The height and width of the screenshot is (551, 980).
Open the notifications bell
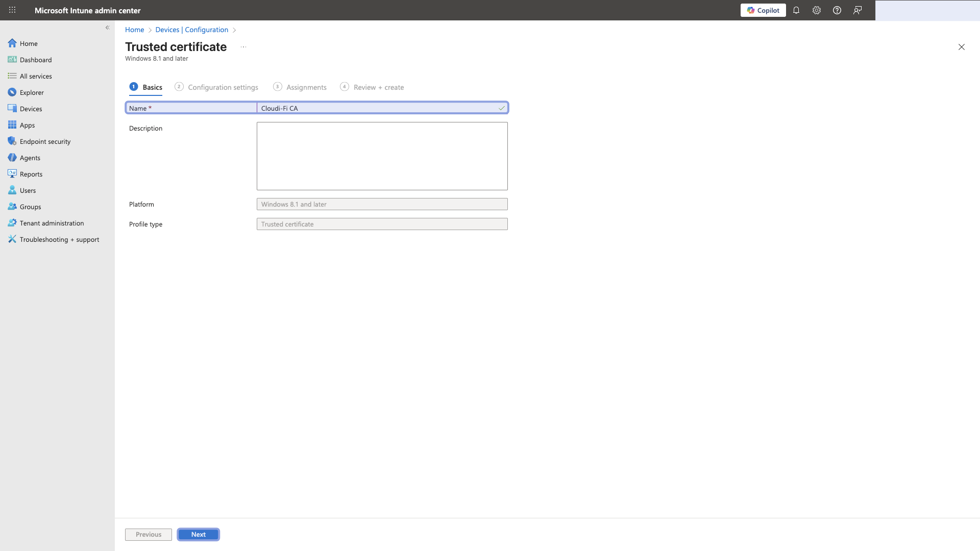[x=796, y=10]
